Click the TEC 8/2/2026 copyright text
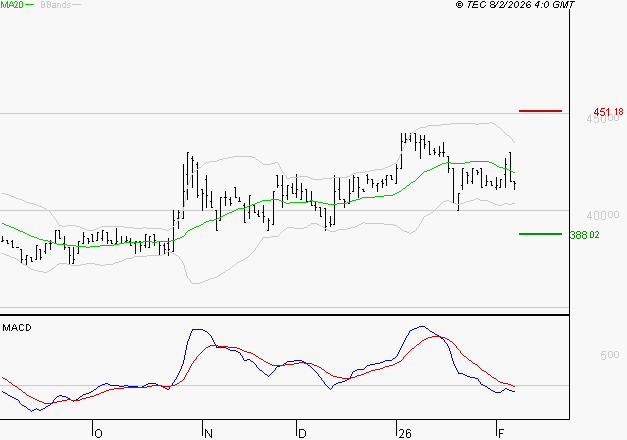 click(515, 5)
